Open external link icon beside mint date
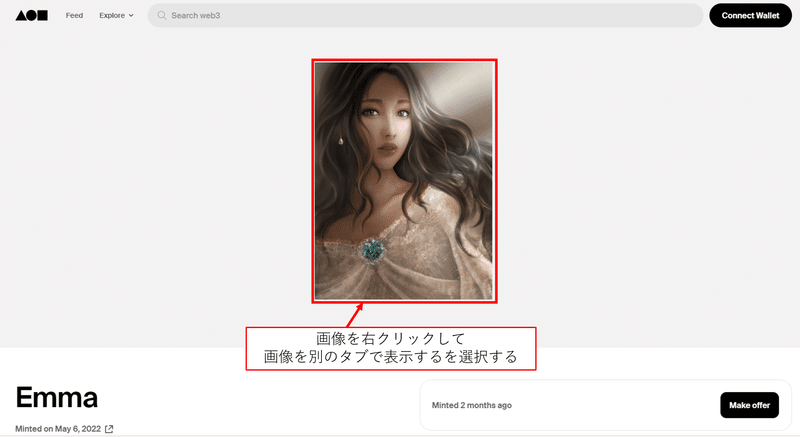This screenshot has width=800, height=437. click(109, 429)
